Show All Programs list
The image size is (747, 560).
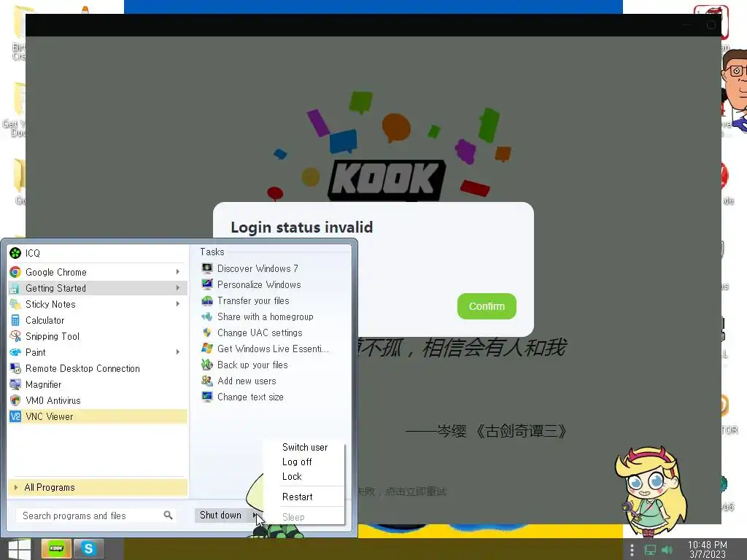(98, 487)
